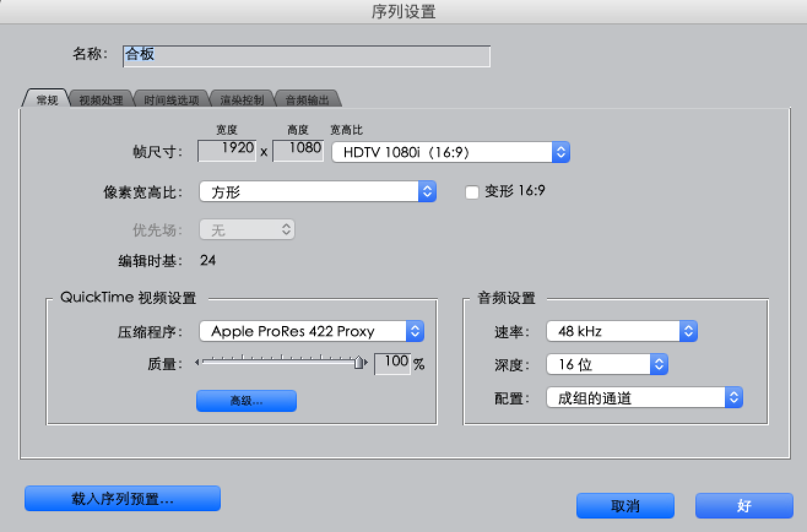Switch to the 视频处理 tab
807x532 pixels.
[101, 100]
